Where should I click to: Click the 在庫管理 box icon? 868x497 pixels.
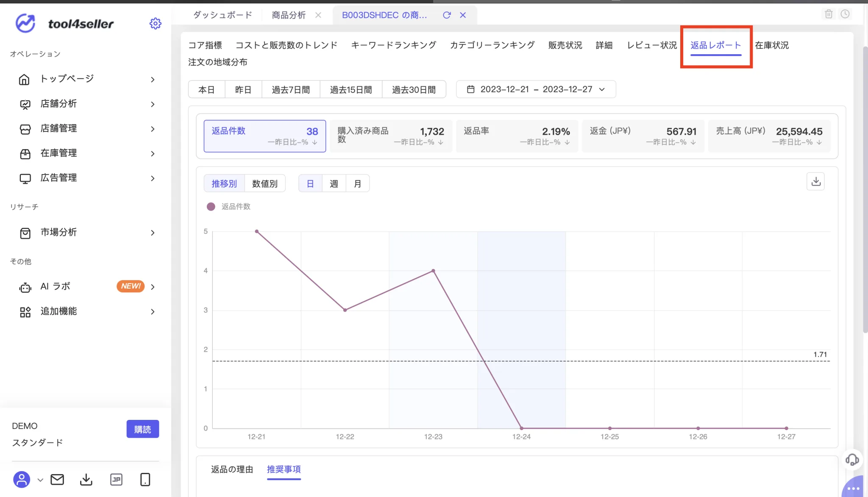[x=25, y=153]
